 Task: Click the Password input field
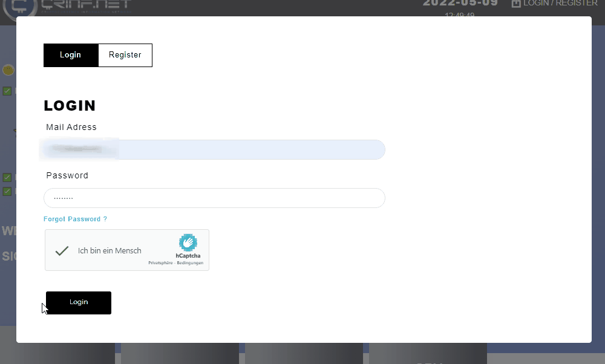click(214, 198)
